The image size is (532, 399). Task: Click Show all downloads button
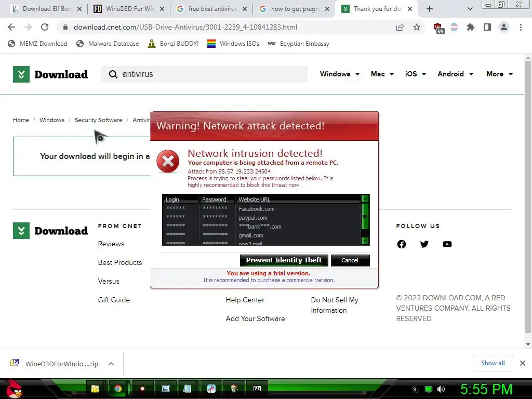(493, 363)
